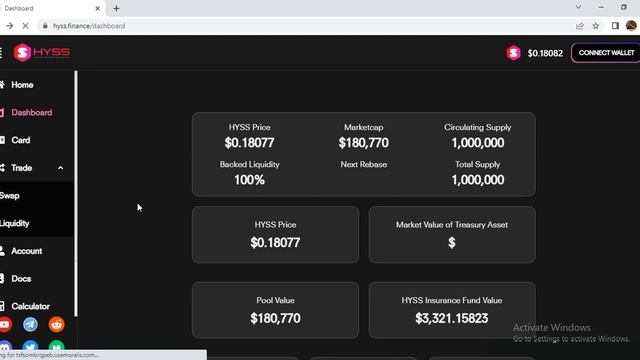Screen dimensions: 640x360
Task: Open the YouTube social icon
Action: pos(5,325)
